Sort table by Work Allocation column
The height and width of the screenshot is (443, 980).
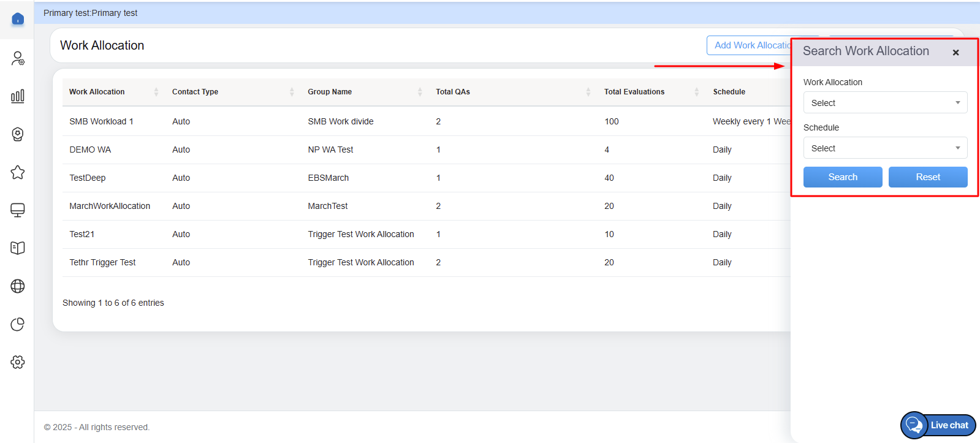(97, 92)
